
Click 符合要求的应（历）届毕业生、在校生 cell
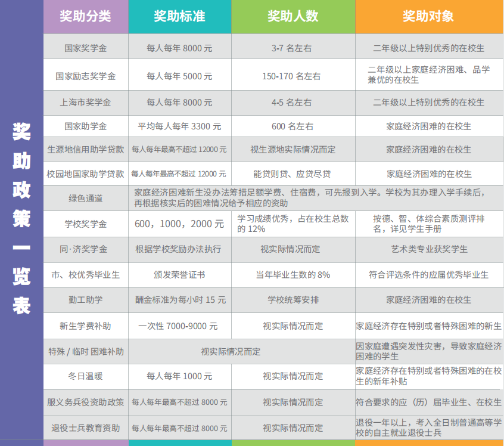coord(429,402)
